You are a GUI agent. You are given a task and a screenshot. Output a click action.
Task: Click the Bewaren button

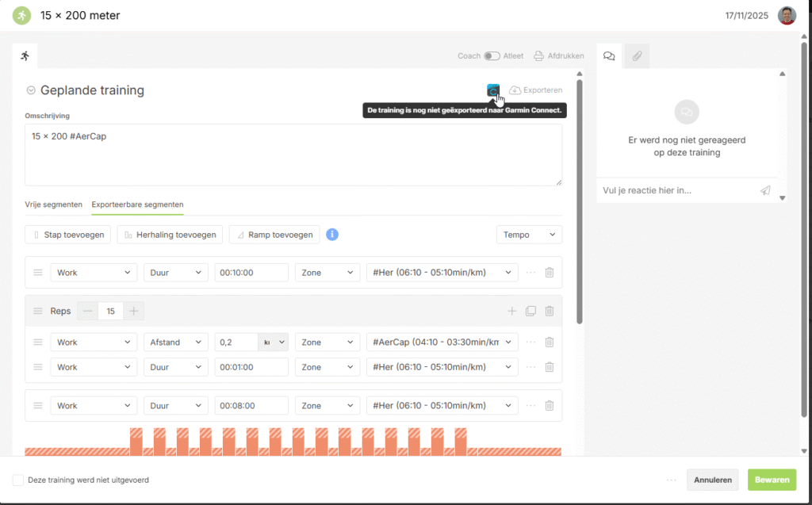(772, 480)
